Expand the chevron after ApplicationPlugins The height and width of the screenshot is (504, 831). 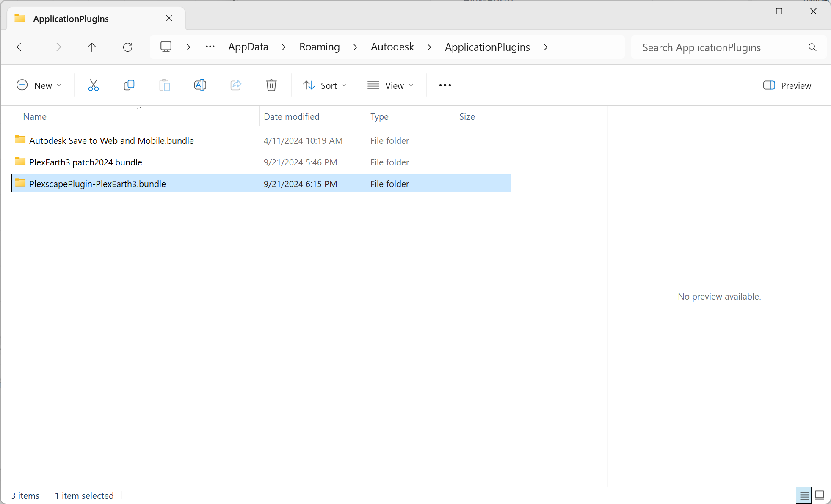546,47
